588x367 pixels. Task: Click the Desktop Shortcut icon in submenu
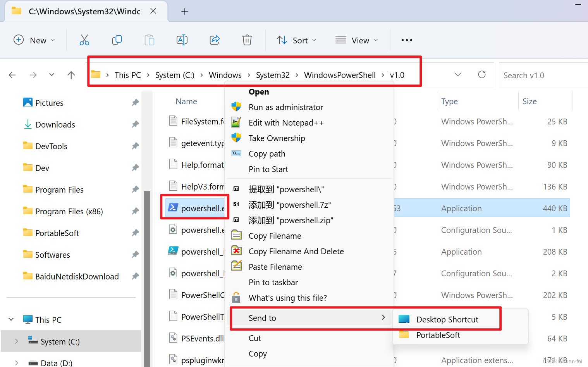coord(404,319)
